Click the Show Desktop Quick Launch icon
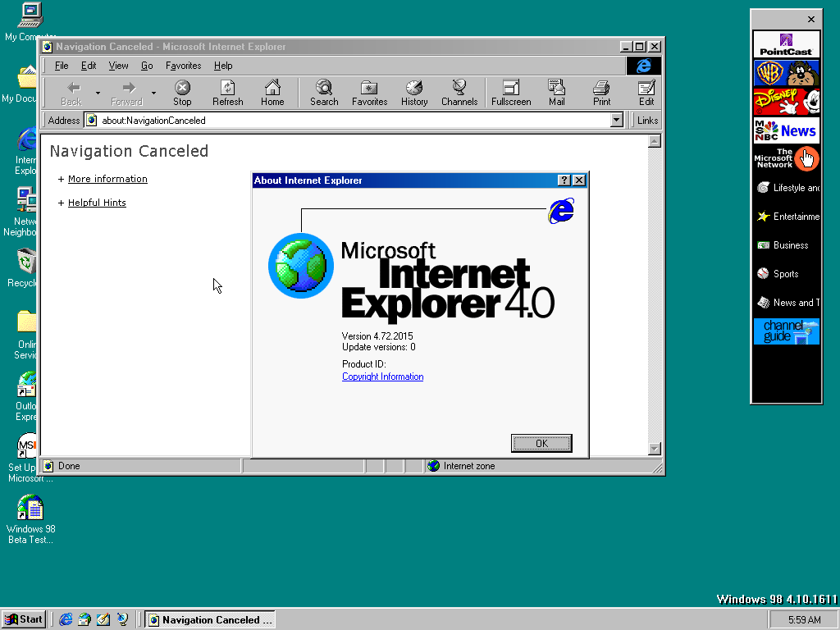Image resolution: width=840 pixels, height=630 pixels. (x=103, y=620)
